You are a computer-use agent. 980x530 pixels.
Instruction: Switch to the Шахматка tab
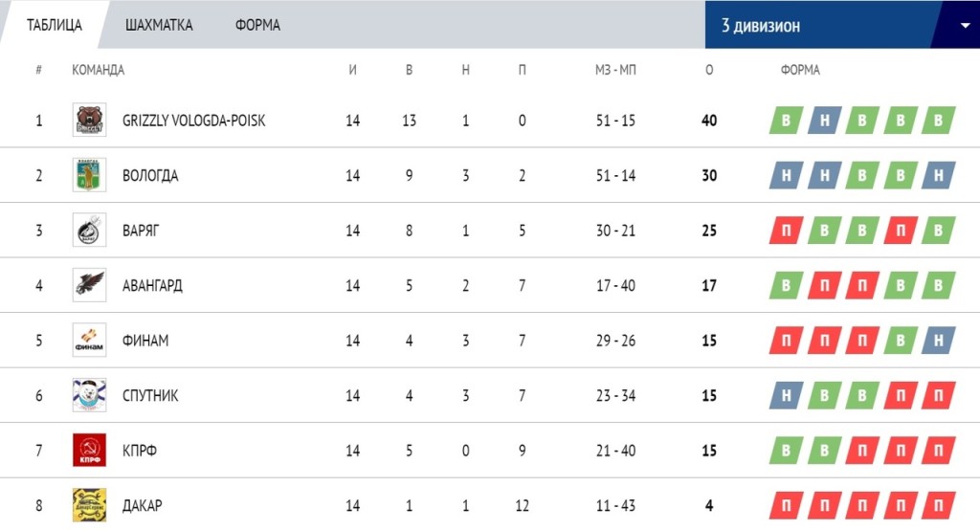[159, 25]
